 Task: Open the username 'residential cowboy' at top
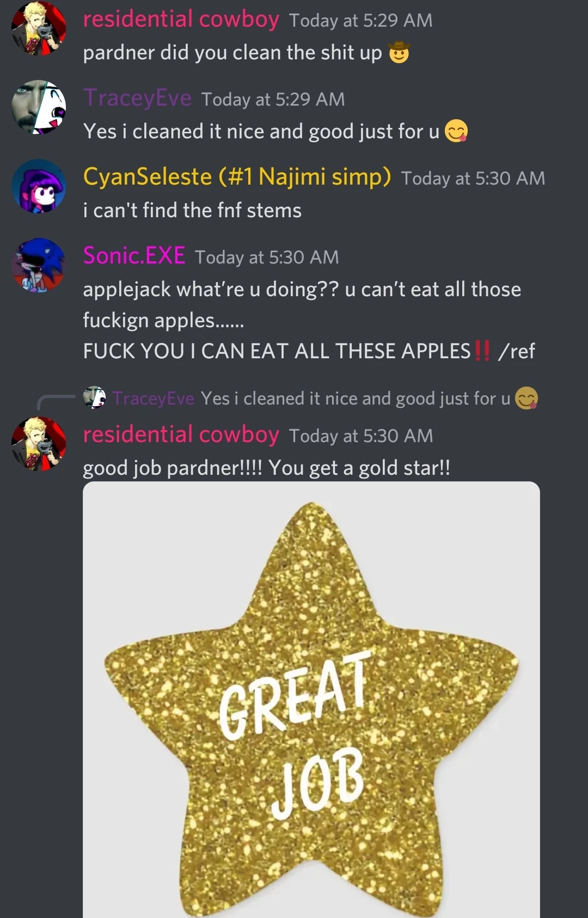click(x=181, y=20)
